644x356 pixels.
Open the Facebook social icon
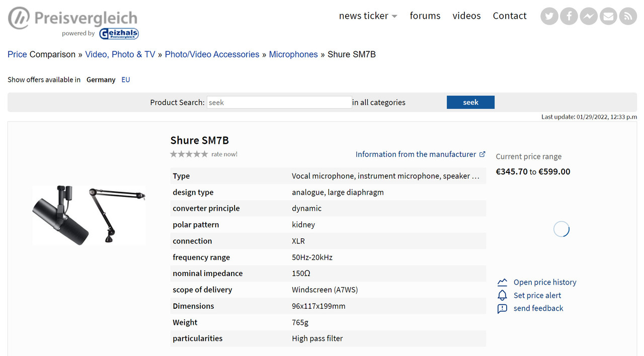[x=569, y=16]
